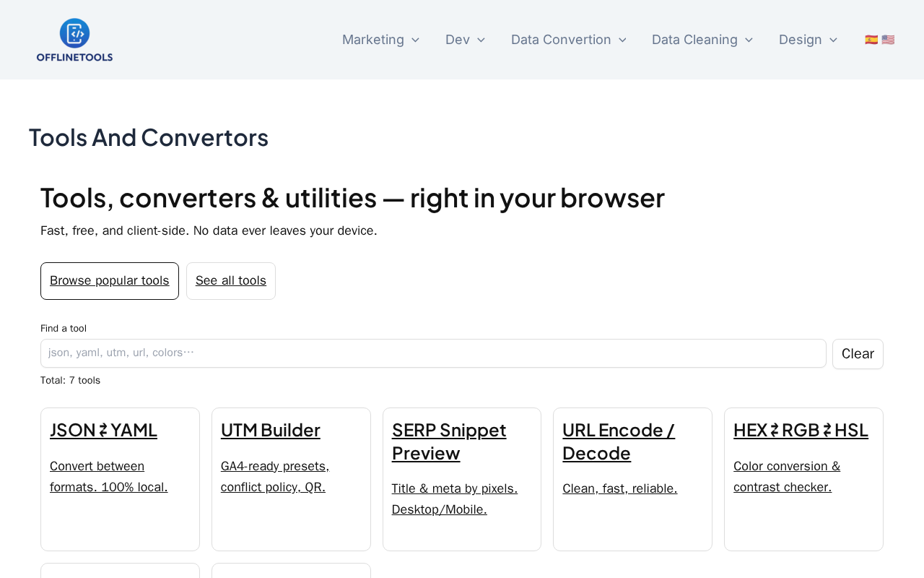The width and height of the screenshot is (924, 578).
Task: Open URL Encode / Decode tool
Action: coord(619,441)
